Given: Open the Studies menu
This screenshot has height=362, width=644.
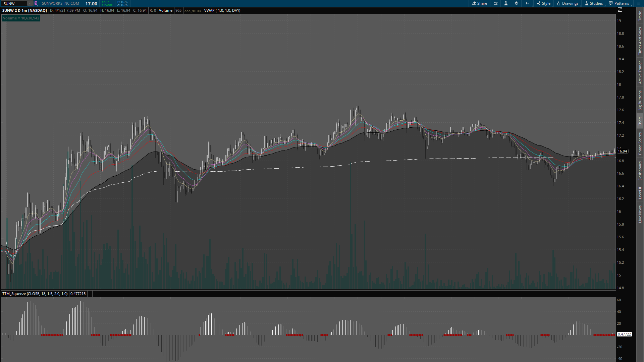Looking at the screenshot, I should pyautogui.click(x=594, y=3).
